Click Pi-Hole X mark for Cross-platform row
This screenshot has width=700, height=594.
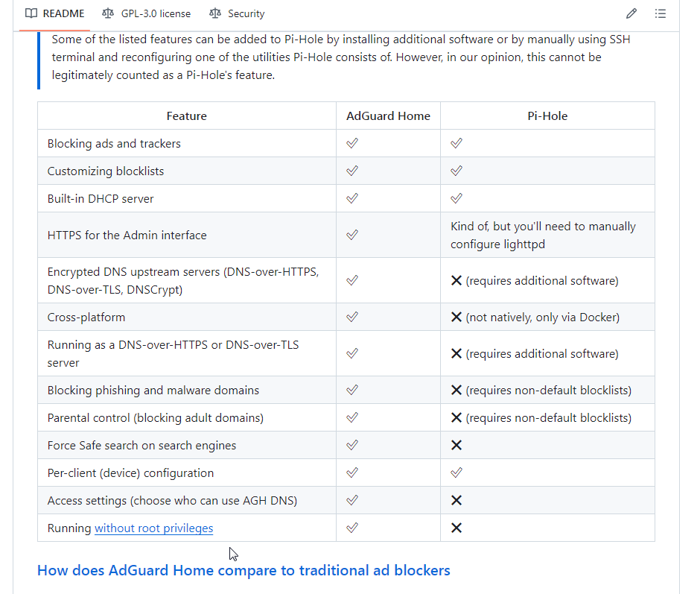tap(456, 317)
